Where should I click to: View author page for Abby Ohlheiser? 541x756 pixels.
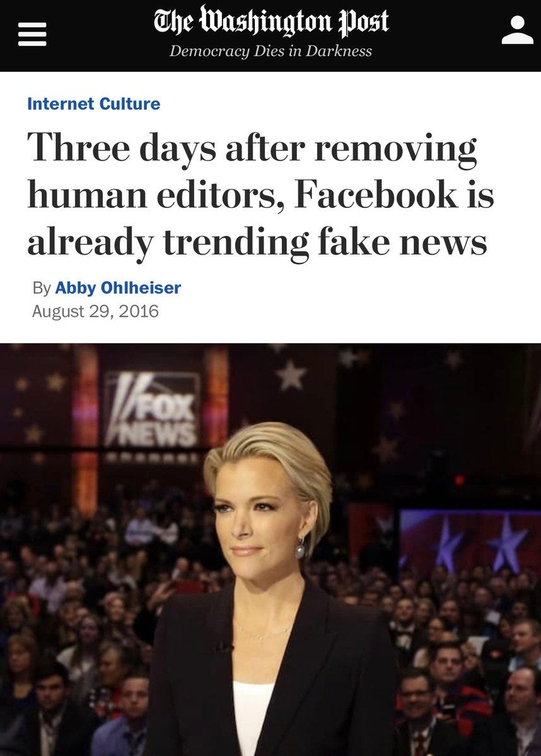[118, 288]
